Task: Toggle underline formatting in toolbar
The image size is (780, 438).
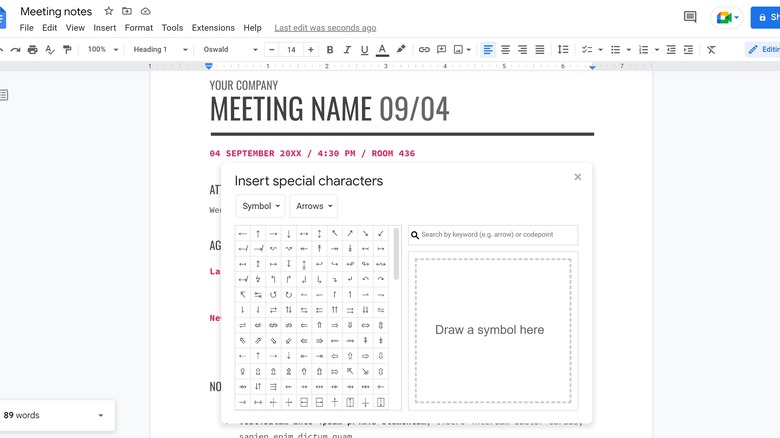Action: coord(364,49)
